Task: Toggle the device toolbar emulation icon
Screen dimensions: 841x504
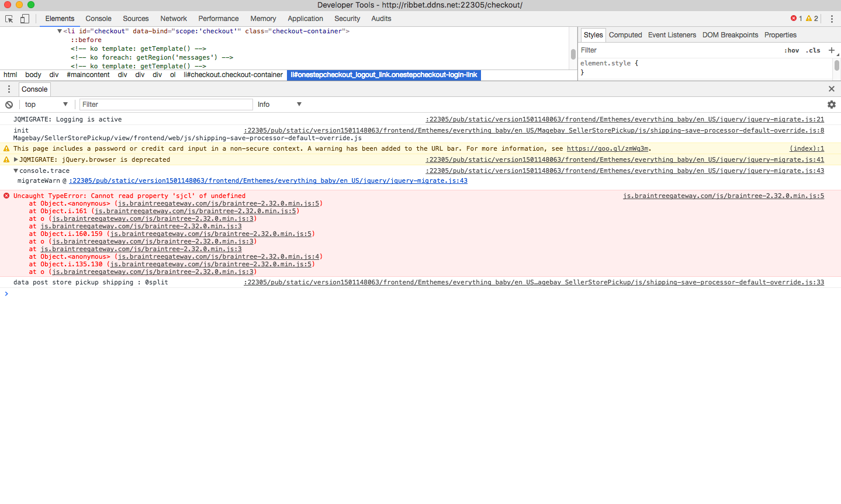Action: pyautogui.click(x=23, y=19)
